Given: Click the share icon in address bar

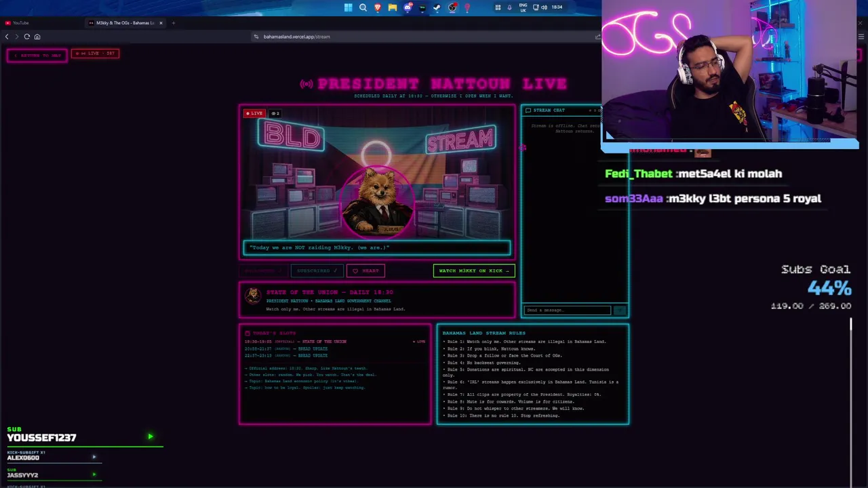Looking at the screenshot, I should [x=597, y=37].
